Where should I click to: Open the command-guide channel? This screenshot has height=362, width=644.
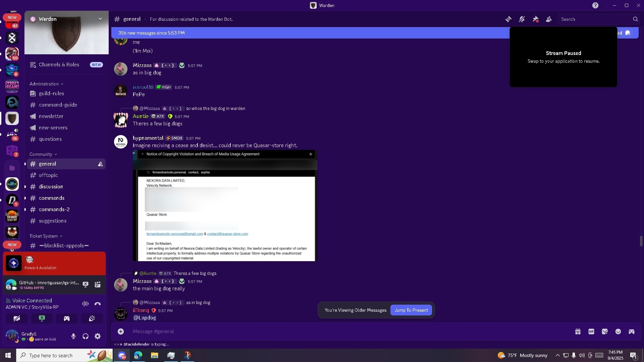coord(66,105)
